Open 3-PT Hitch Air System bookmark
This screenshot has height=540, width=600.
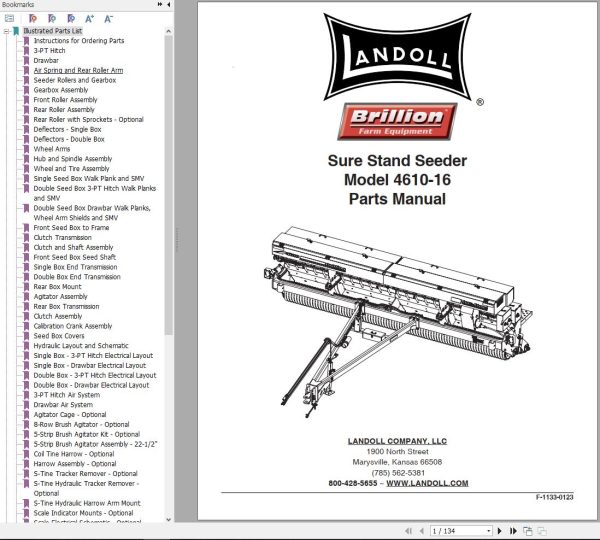67,395
